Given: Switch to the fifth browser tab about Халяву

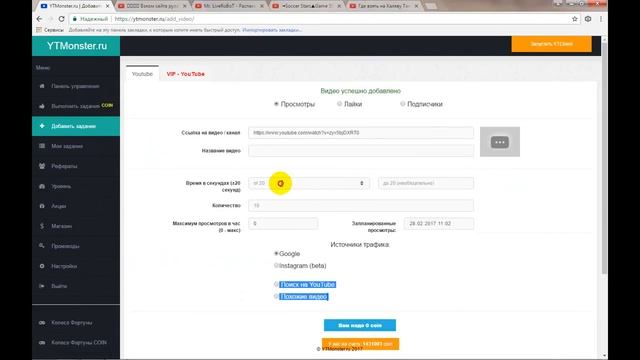Looking at the screenshot, I should pyautogui.click(x=384, y=6).
